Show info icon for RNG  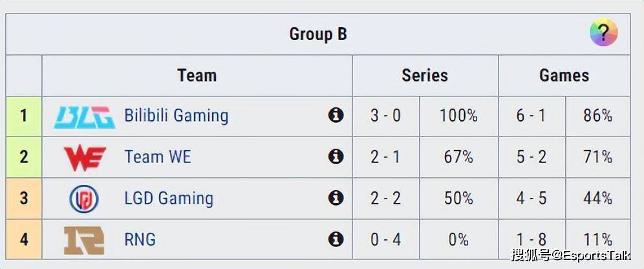[x=336, y=239]
